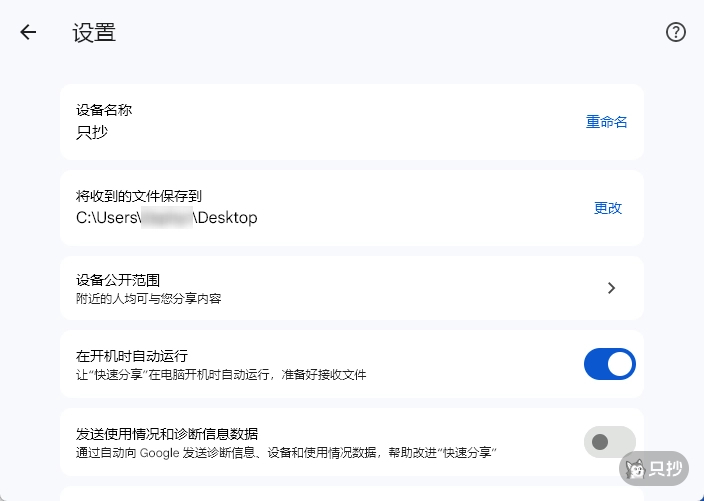This screenshot has width=704, height=501.
Task: Click the 发送使用情况和诊断信息数据 label
Action: point(167,434)
